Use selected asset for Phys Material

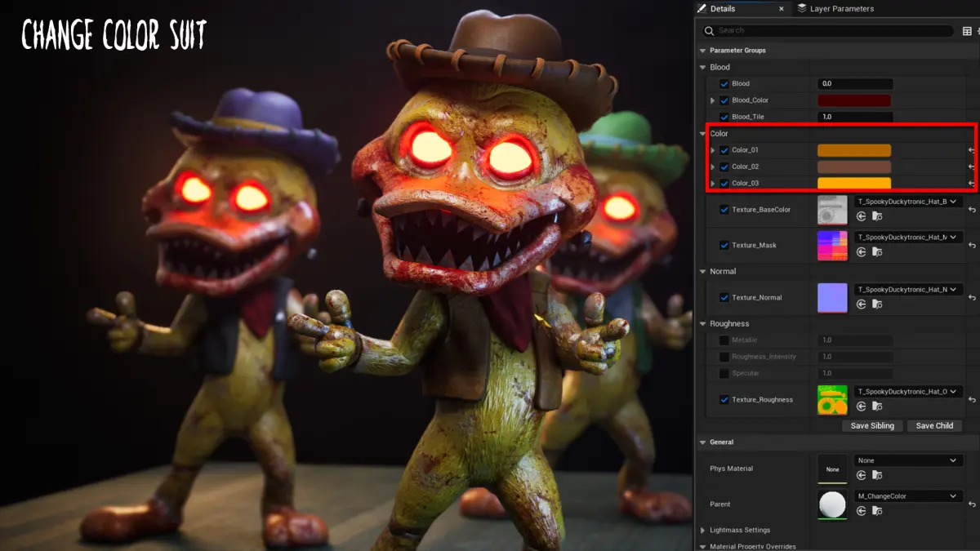click(862, 475)
